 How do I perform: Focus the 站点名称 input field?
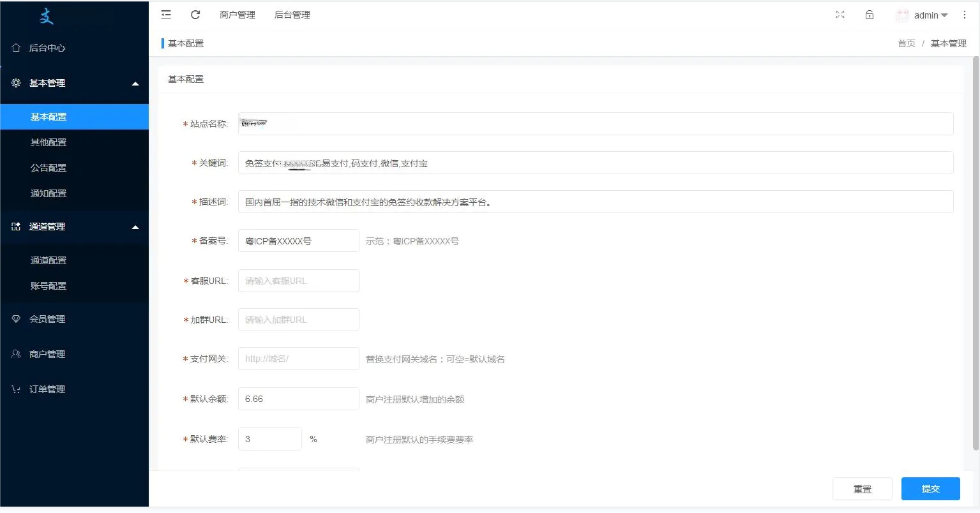(596, 124)
